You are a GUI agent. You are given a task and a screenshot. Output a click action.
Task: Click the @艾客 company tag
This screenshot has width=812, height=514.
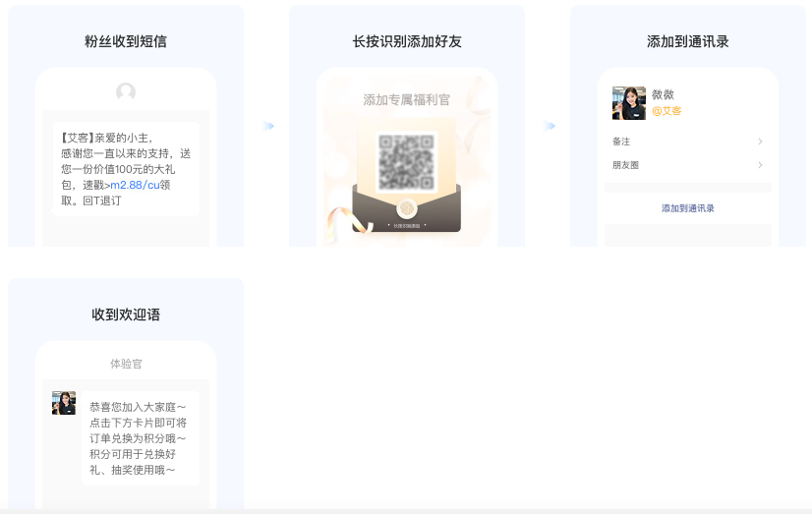667,111
